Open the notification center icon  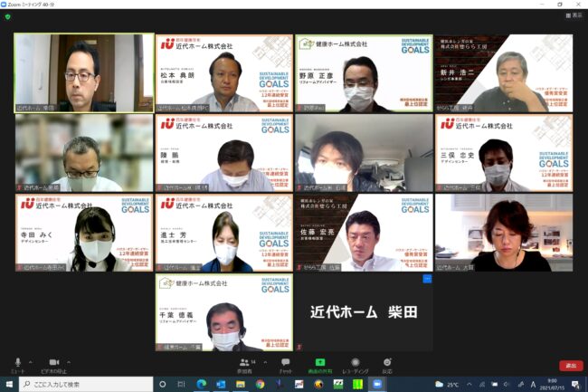575,384
